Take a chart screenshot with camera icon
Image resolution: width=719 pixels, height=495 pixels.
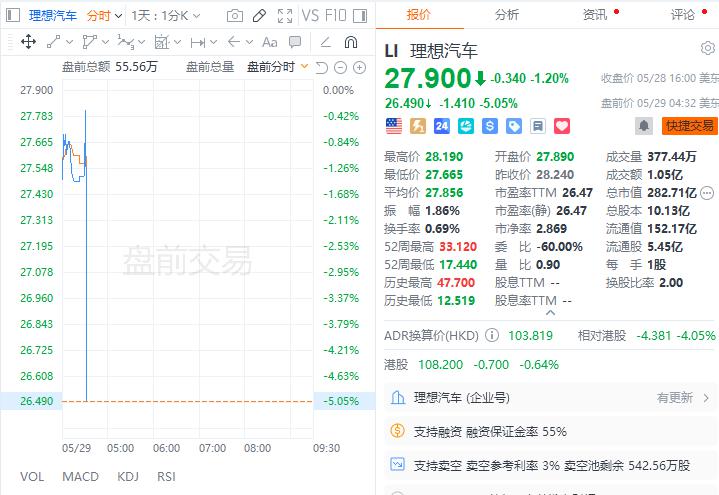(x=235, y=16)
